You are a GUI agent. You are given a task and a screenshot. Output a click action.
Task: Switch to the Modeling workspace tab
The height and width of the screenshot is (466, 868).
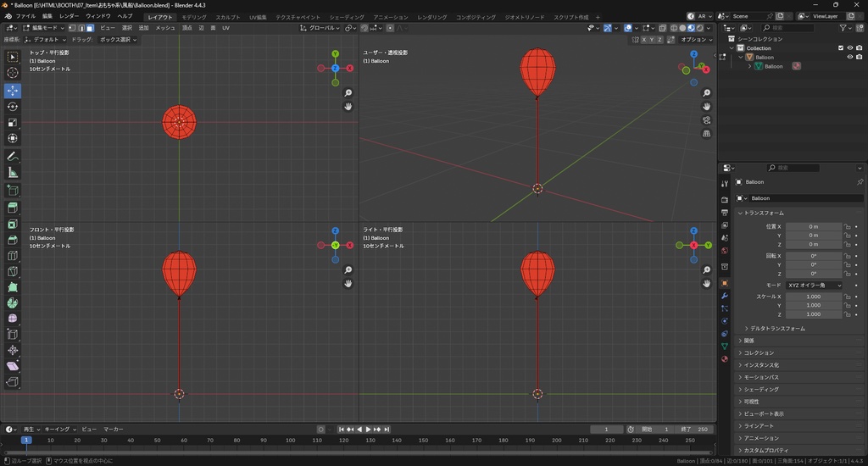click(x=194, y=17)
